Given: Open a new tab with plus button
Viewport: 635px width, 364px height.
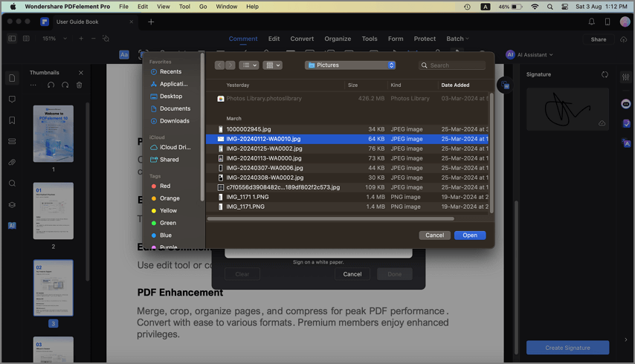Looking at the screenshot, I should click(151, 22).
